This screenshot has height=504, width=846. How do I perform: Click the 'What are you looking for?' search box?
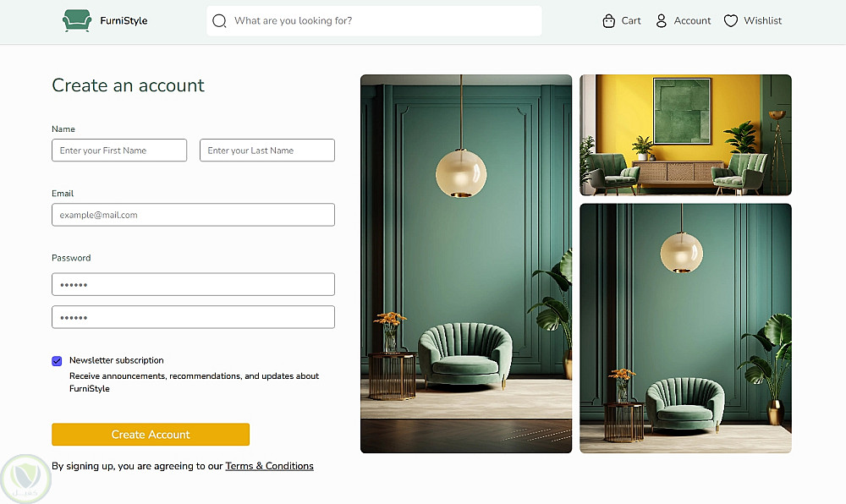374,21
